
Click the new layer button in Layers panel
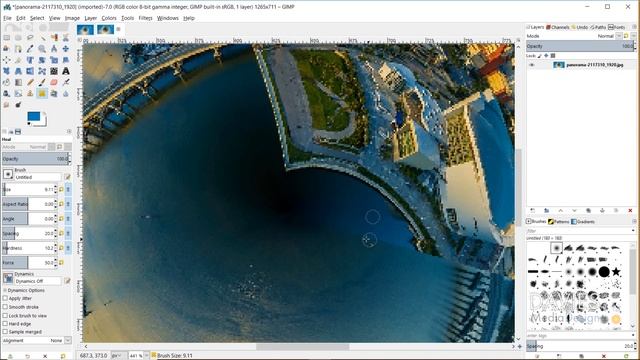click(x=532, y=211)
